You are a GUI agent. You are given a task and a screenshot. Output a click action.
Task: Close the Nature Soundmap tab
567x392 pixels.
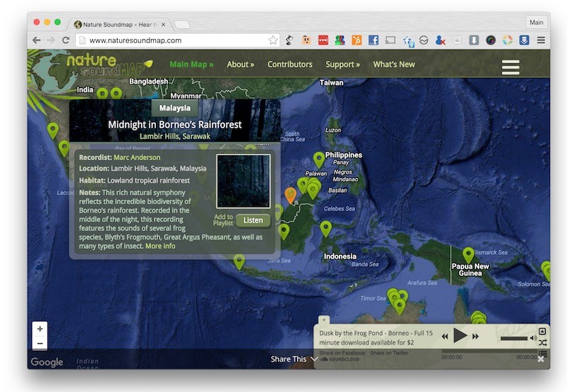163,25
